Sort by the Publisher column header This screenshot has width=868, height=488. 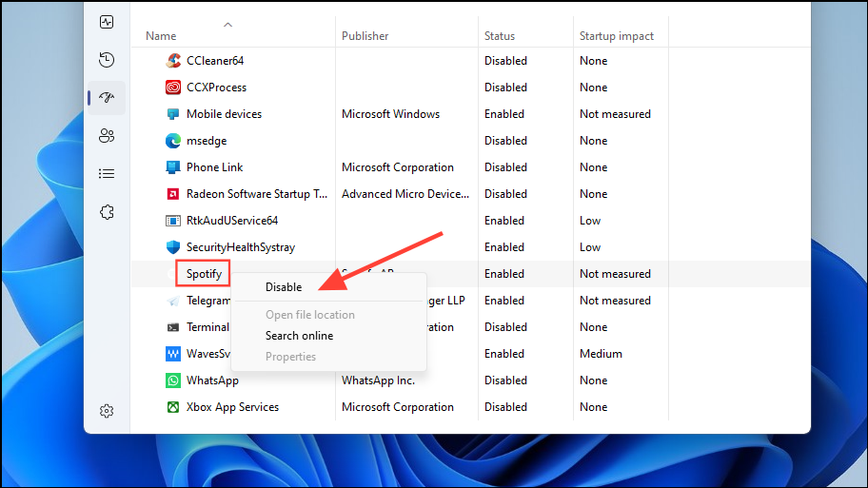click(365, 36)
